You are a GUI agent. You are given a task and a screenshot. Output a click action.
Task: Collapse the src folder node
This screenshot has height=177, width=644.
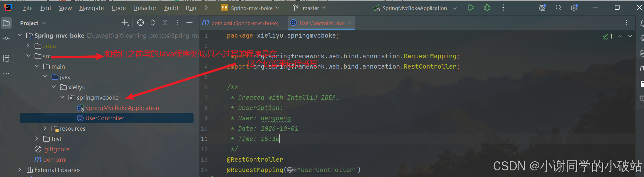click(28, 56)
